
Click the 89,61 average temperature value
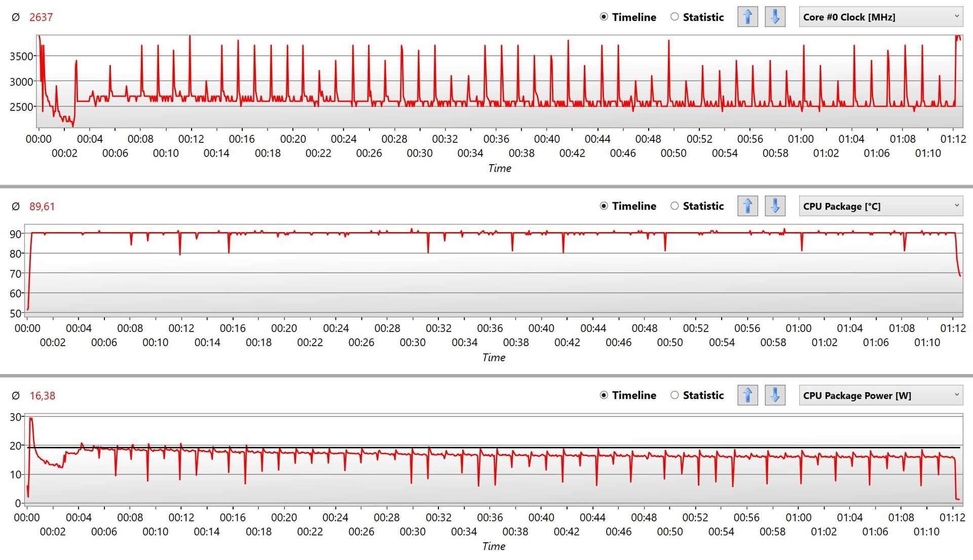(x=42, y=206)
